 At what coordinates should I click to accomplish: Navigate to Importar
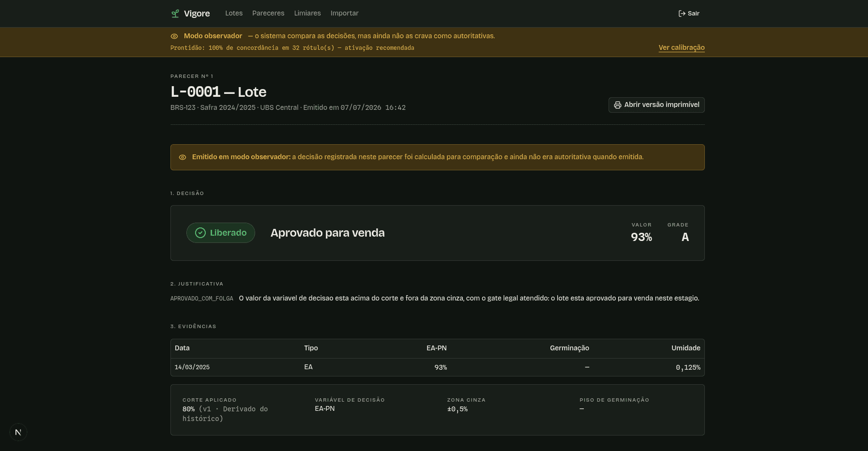pos(344,14)
